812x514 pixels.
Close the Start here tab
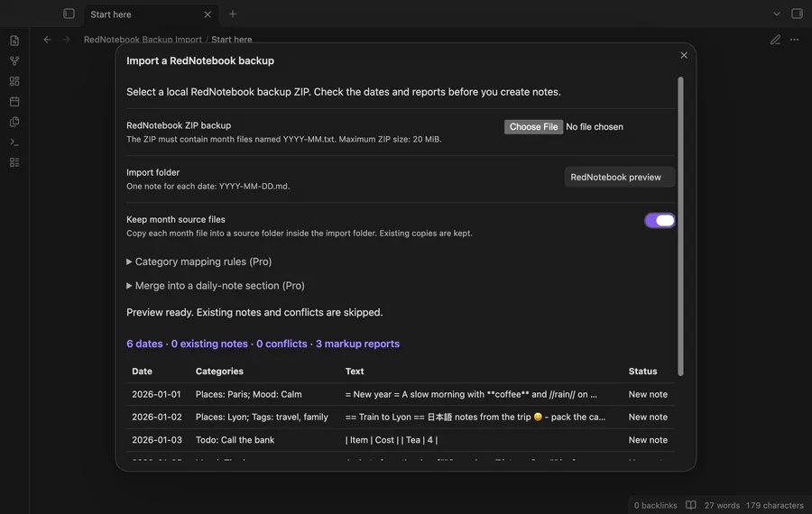click(208, 14)
